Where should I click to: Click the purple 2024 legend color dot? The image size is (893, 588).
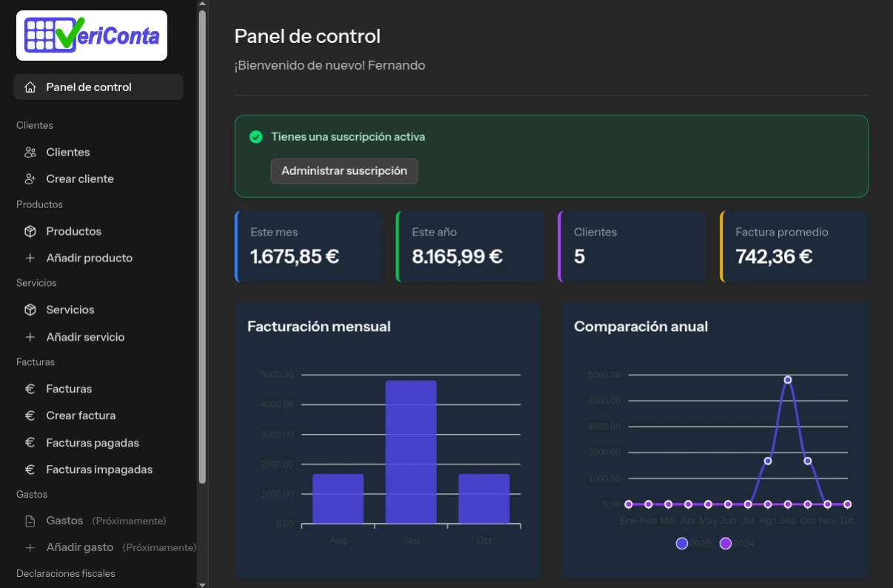(x=726, y=543)
